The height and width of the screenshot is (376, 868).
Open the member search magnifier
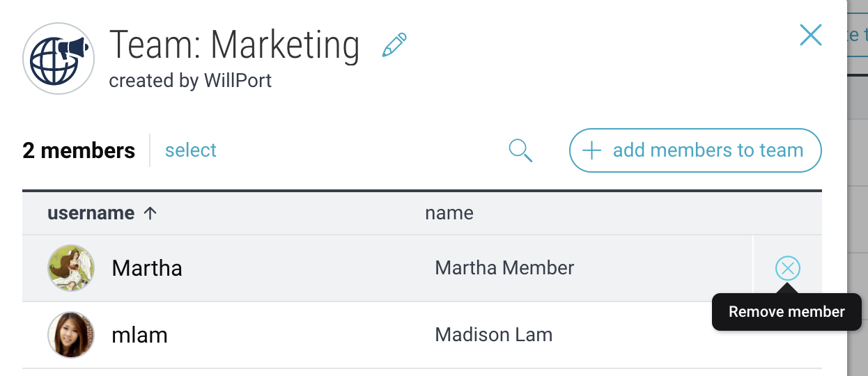520,150
